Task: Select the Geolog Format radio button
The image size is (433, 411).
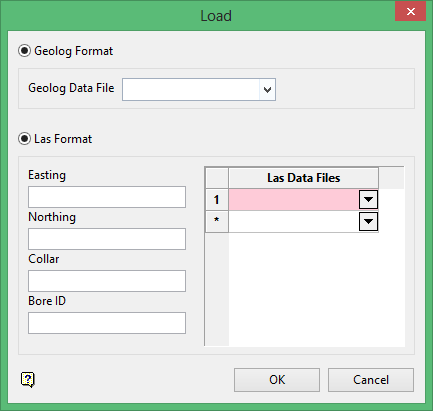Action: 24,51
